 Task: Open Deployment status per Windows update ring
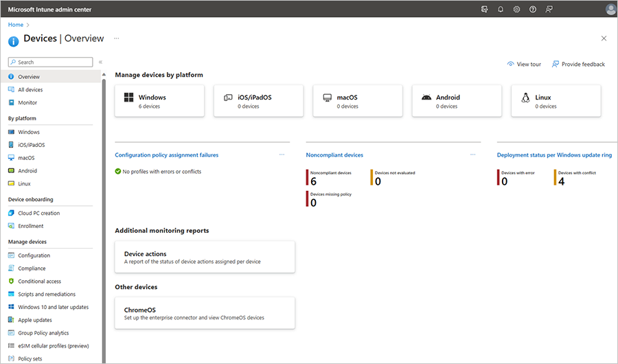click(x=554, y=155)
